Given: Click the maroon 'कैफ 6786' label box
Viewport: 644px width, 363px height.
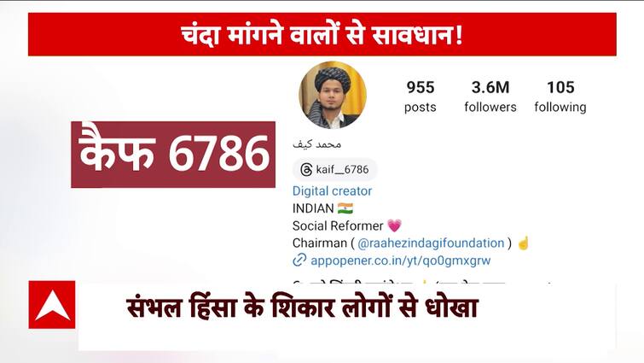Looking at the screenshot, I should point(173,155).
